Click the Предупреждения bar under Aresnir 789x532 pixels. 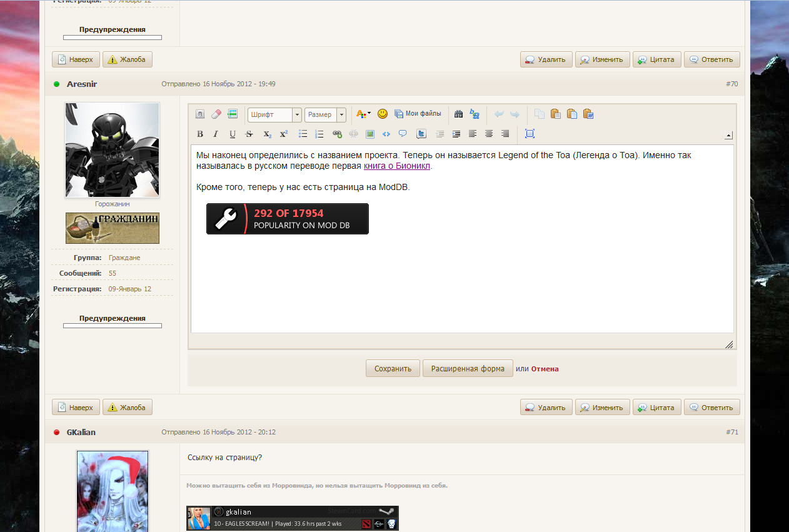coord(113,326)
